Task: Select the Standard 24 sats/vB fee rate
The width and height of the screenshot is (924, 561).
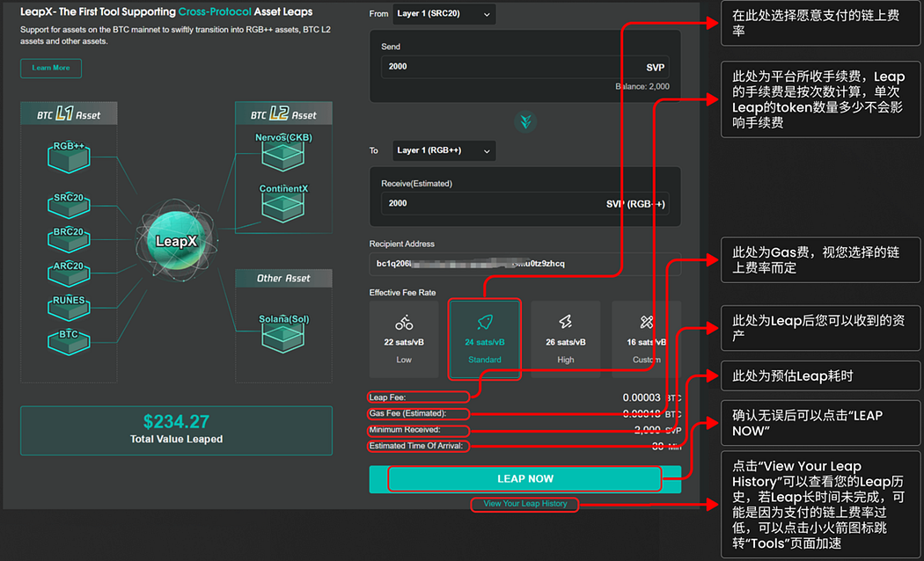Action: [x=484, y=339]
